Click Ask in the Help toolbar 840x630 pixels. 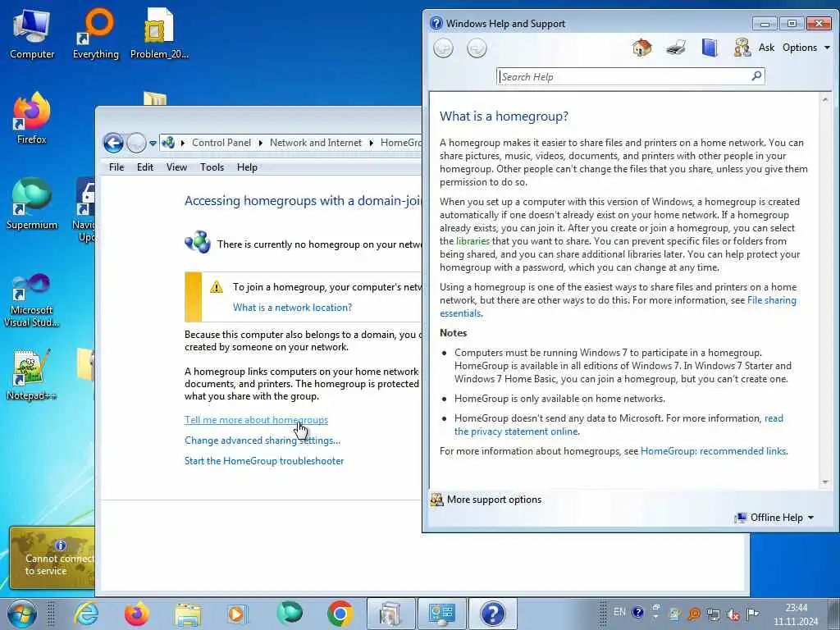(x=766, y=48)
